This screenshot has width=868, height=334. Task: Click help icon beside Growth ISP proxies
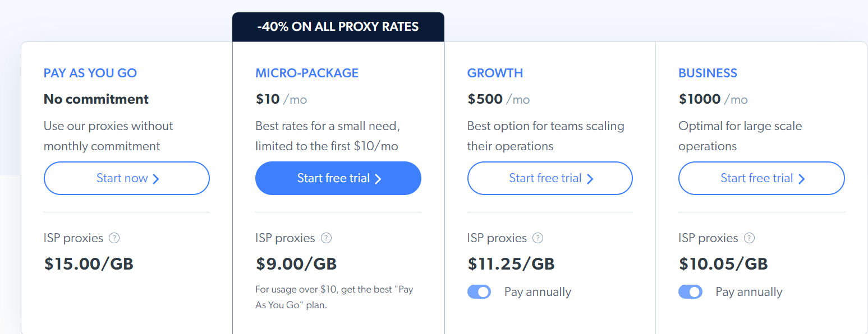pyautogui.click(x=538, y=238)
